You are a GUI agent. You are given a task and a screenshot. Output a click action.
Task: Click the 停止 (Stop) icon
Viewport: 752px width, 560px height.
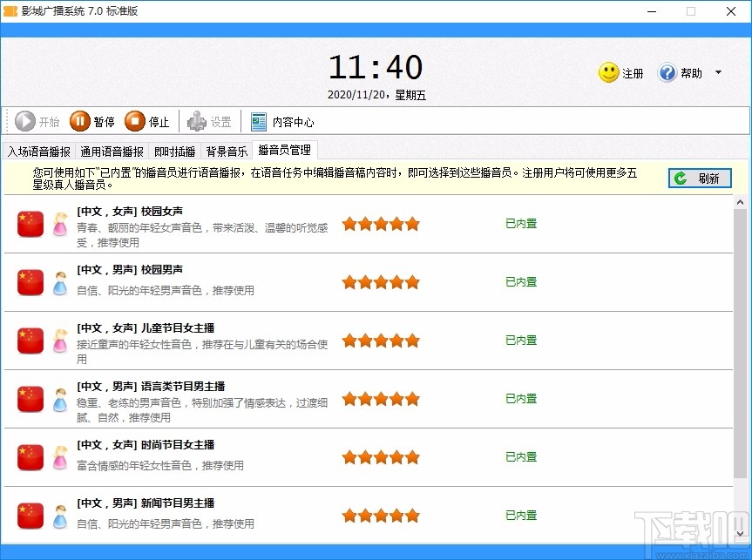(x=133, y=122)
